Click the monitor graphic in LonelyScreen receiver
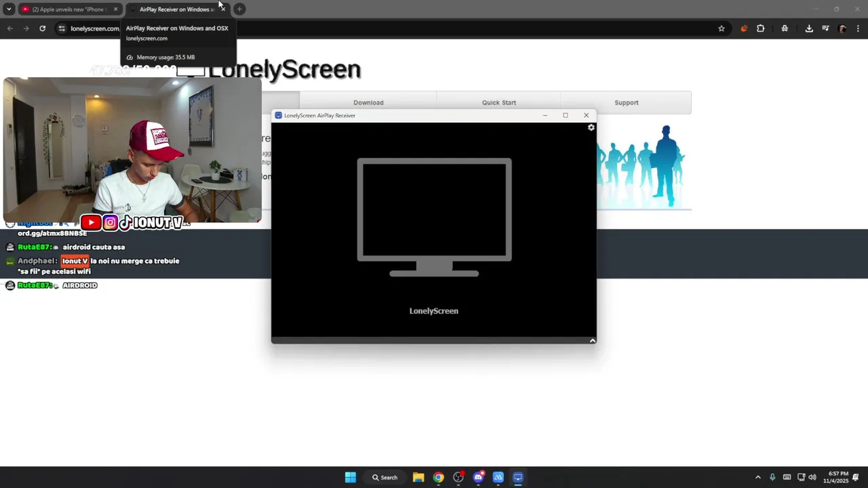The image size is (868, 488). pos(434,218)
